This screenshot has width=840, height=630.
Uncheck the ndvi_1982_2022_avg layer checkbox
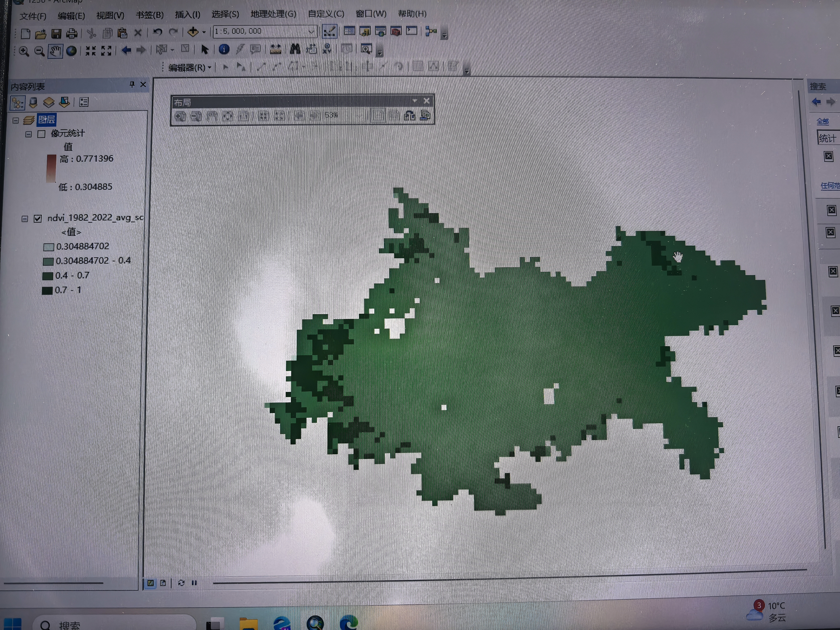point(38,219)
